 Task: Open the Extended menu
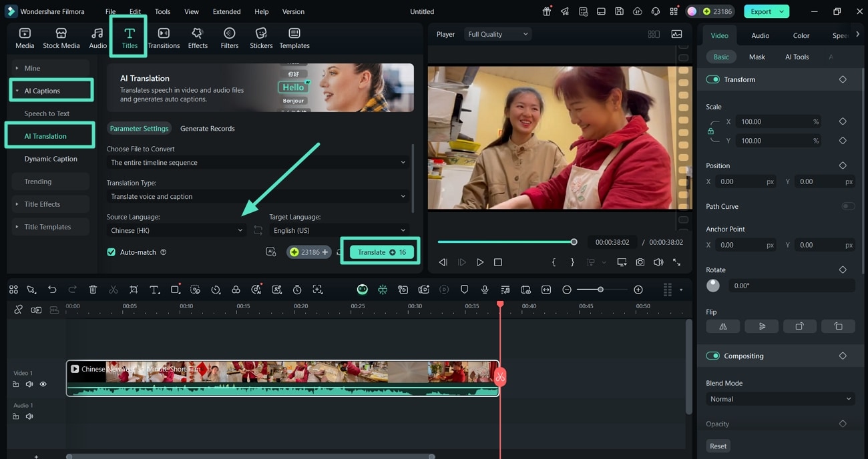226,11
